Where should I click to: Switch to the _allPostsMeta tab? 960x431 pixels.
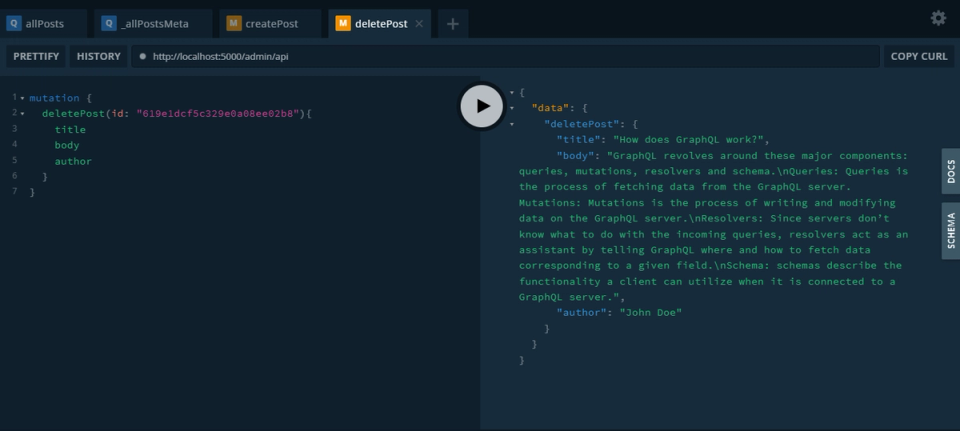[153, 24]
